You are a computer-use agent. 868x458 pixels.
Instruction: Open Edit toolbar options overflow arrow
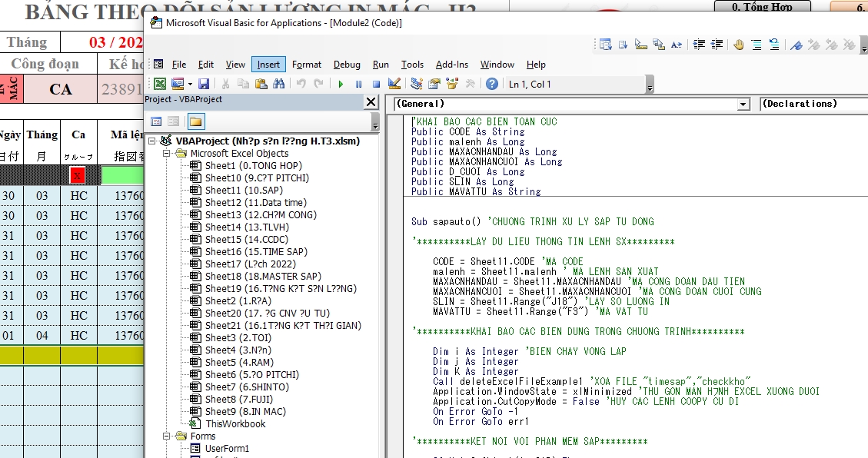[864, 45]
